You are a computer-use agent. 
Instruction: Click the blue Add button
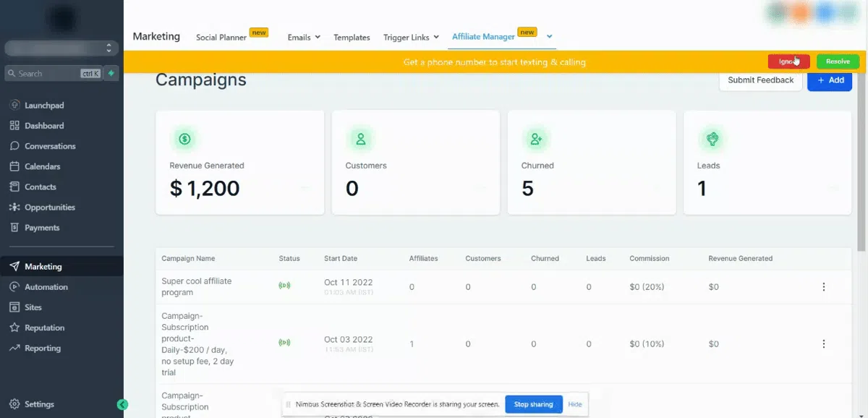click(830, 80)
